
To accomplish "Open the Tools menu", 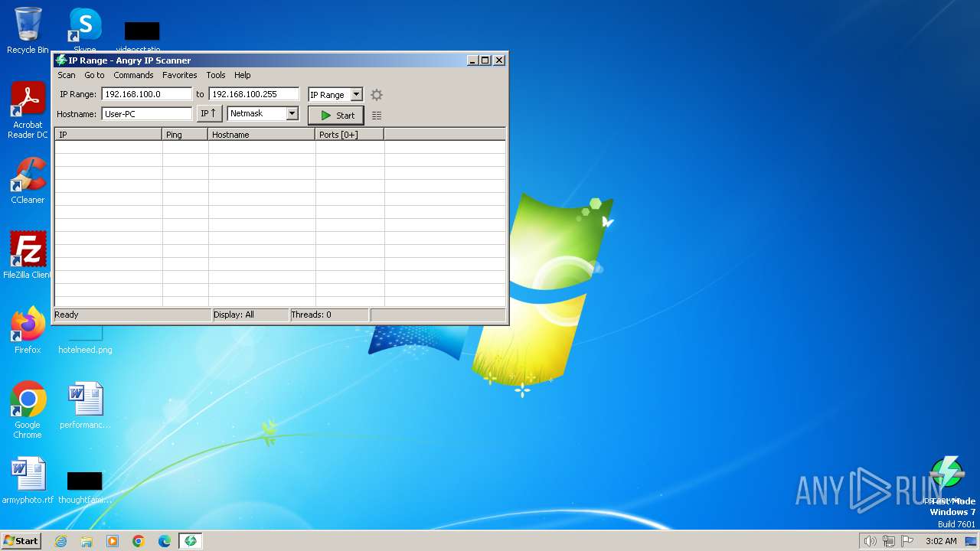I will [x=216, y=75].
